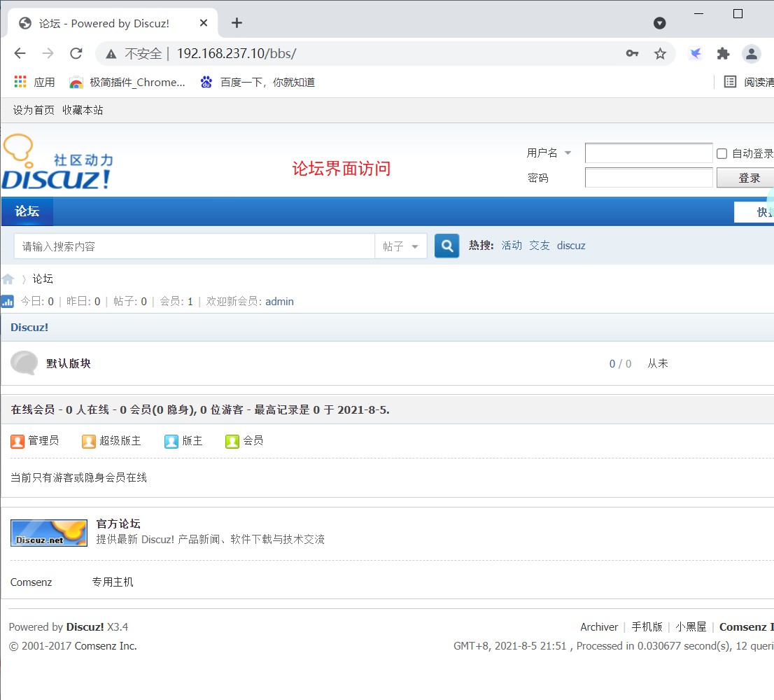Click the blue bird extension icon
The width and height of the screenshot is (774, 700).
click(696, 53)
